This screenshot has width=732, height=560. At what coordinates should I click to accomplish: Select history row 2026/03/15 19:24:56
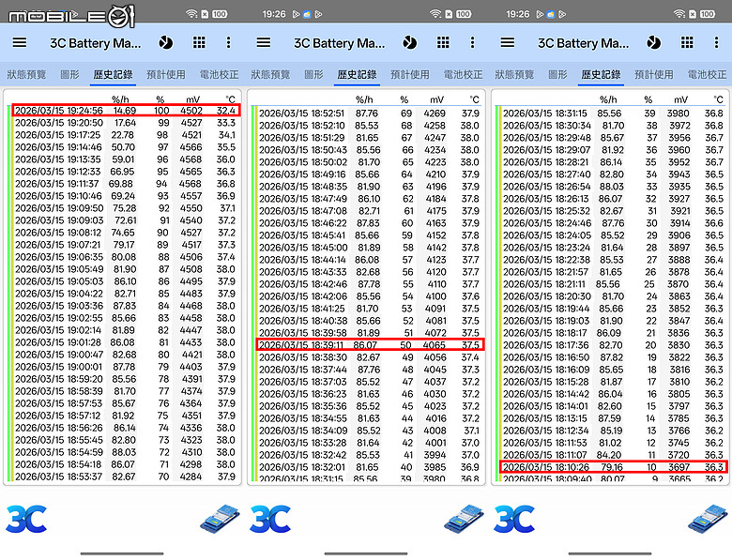coord(126,111)
